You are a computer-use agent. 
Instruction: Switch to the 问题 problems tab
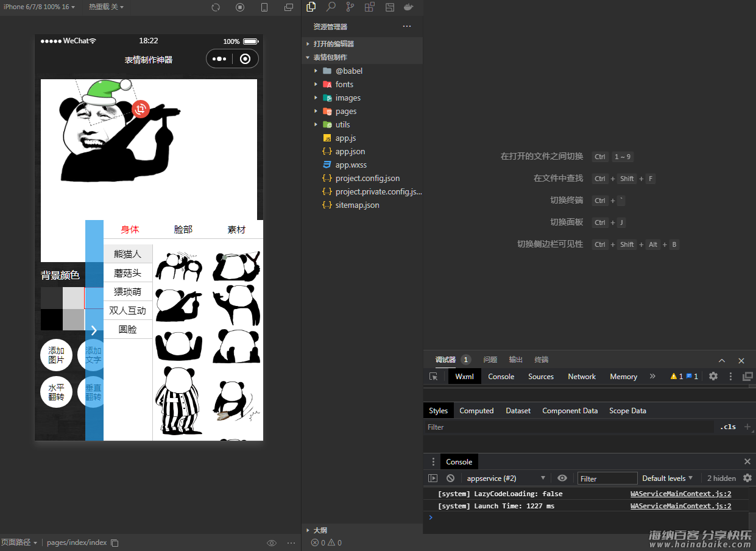tap(490, 360)
